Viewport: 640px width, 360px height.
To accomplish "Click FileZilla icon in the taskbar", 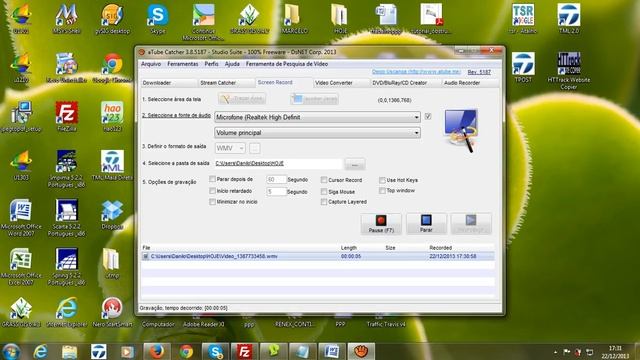I will [x=244, y=351].
